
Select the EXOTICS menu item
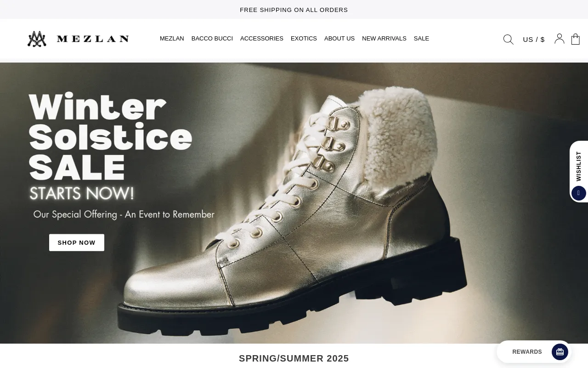(x=304, y=39)
